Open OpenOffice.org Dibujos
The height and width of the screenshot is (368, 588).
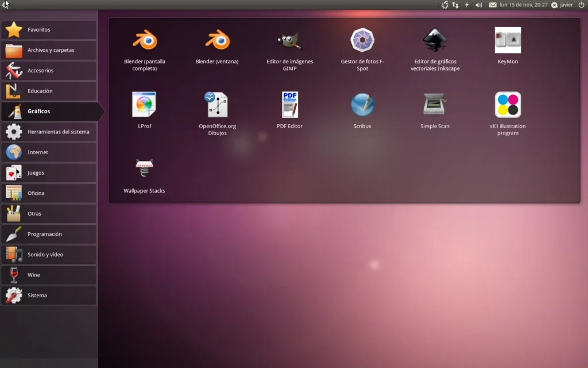click(217, 105)
